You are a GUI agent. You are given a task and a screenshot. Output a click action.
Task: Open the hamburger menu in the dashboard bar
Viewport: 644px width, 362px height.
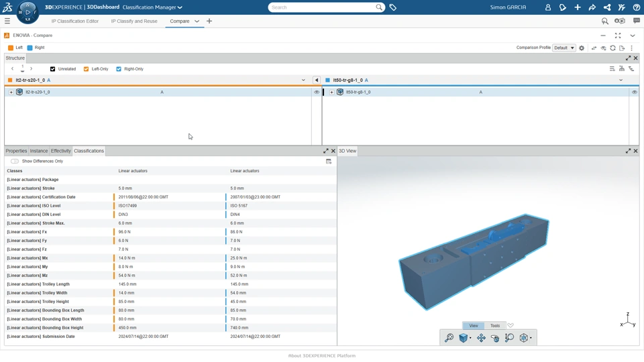(x=7, y=21)
